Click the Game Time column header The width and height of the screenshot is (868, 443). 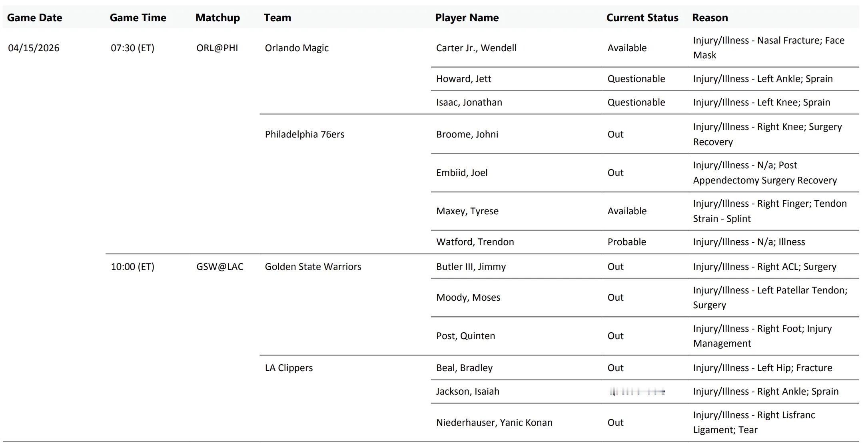click(138, 18)
